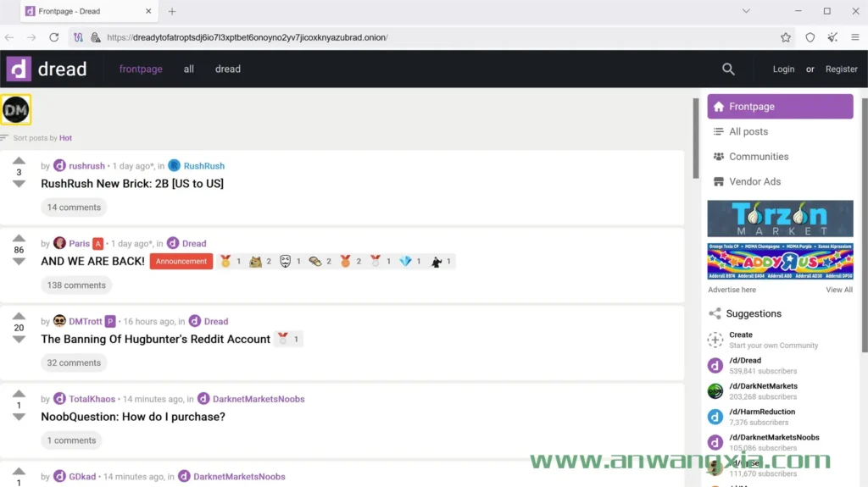Click the Create community plus icon

pyautogui.click(x=715, y=340)
